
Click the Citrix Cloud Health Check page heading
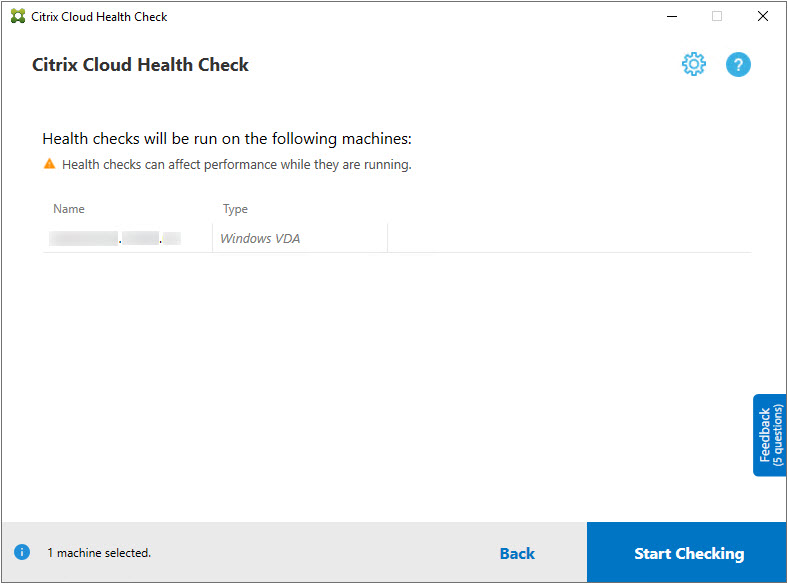140,65
